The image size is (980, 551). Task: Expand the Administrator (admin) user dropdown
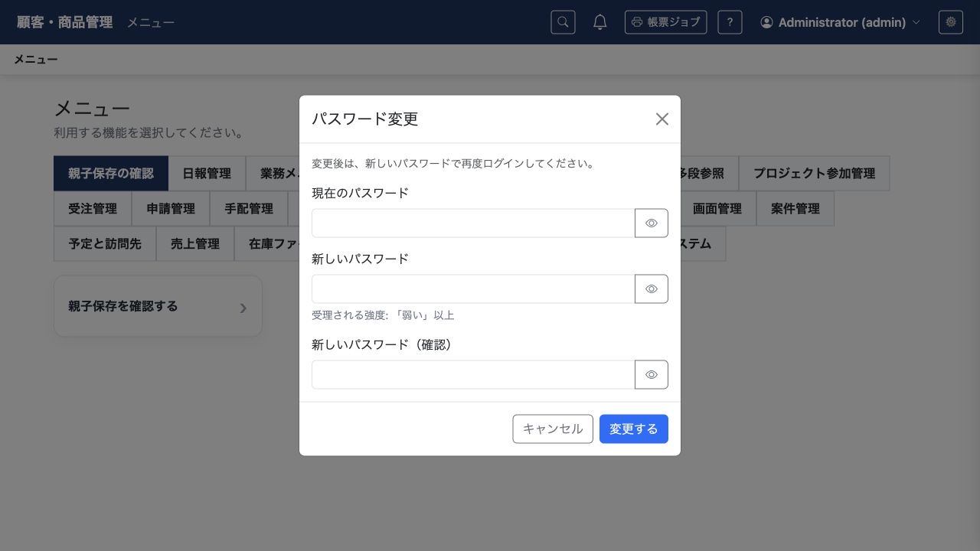(x=840, y=22)
